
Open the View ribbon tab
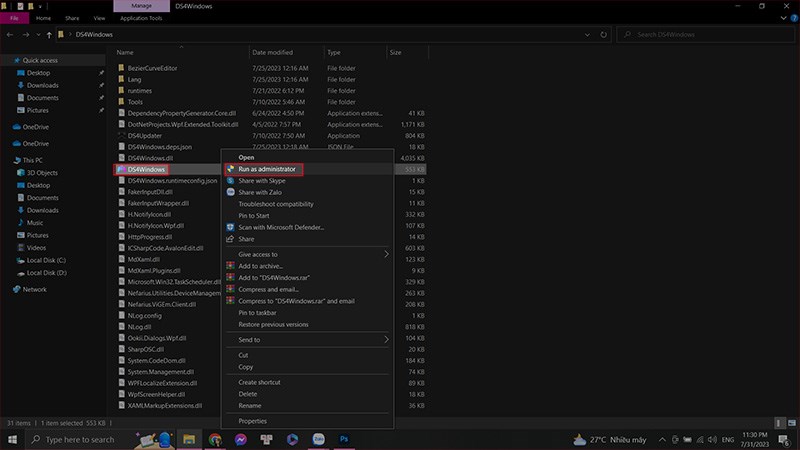(x=99, y=18)
